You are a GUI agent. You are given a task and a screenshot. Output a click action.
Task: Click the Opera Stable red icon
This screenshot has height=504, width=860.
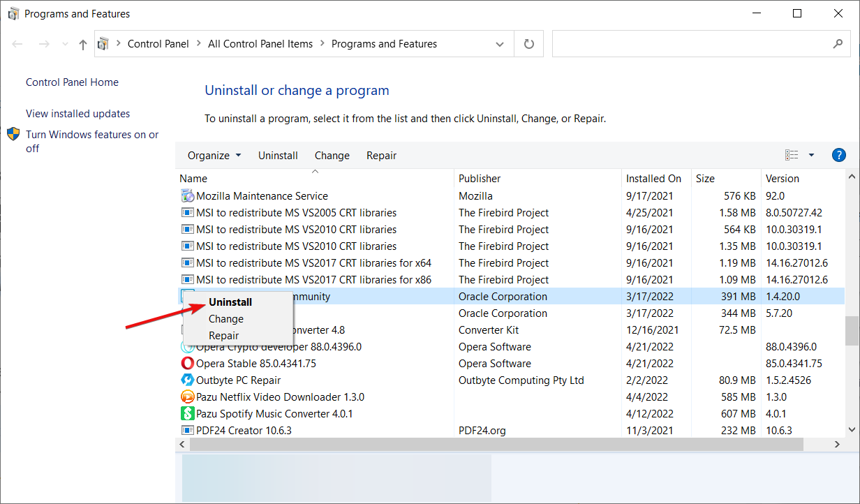[x=187, y=364]
